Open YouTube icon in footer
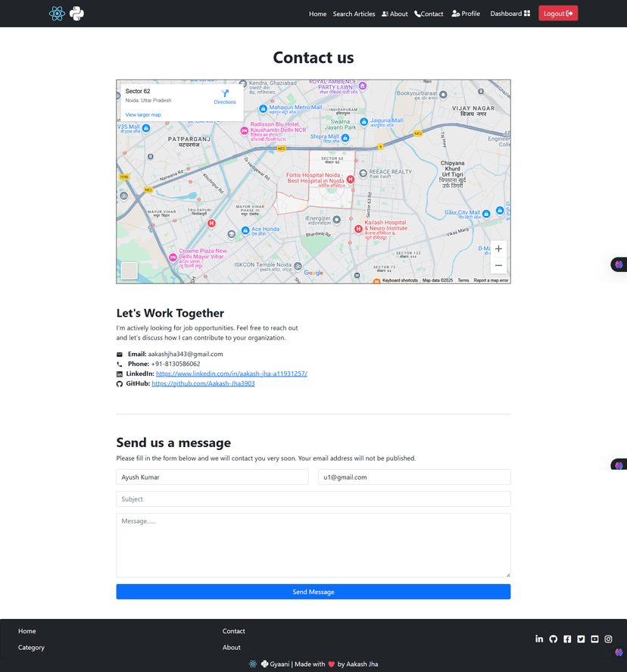Viewport: 627px width, 672px height. pos(594,639)
